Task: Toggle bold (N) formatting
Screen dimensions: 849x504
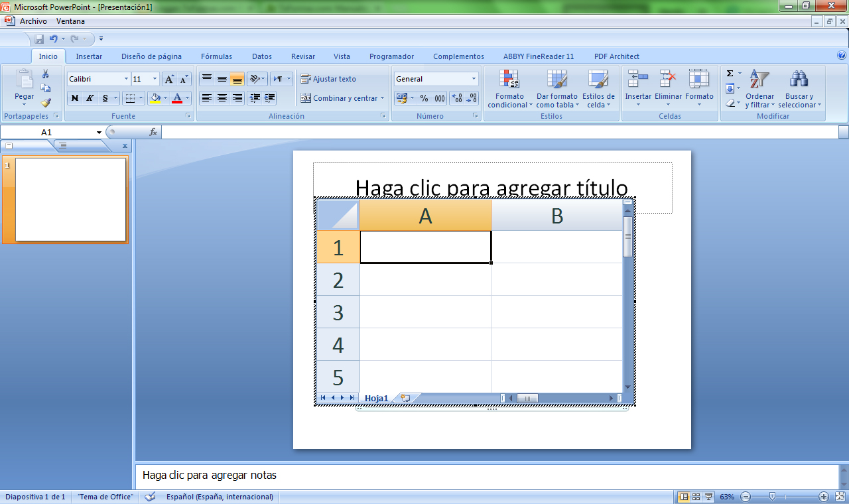Action: (x=75, y=98)
